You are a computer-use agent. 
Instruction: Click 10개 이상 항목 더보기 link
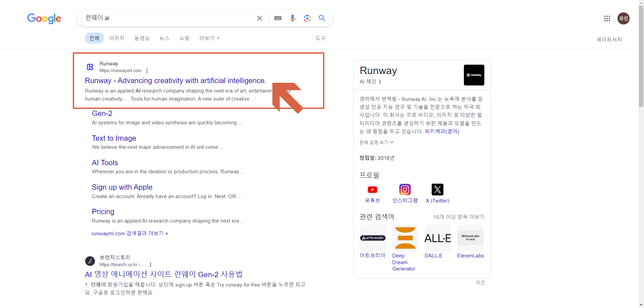459,217
